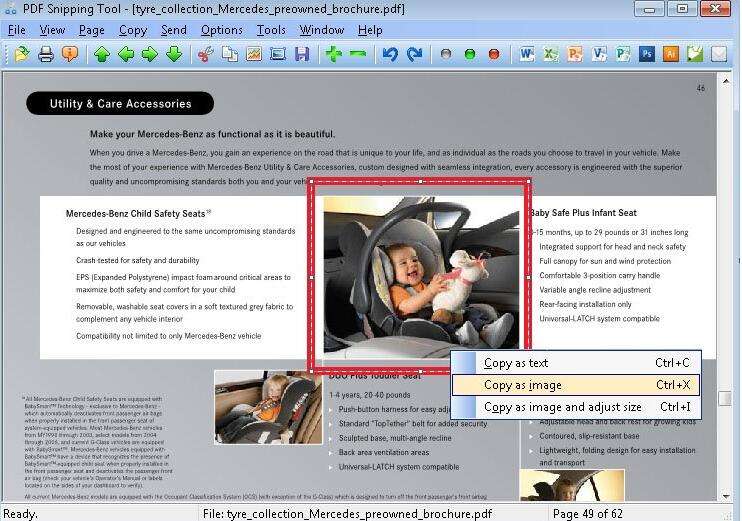The width and height of the screenshot is (742, 521).
Task: Send snip to Microsoft Word
Action: point(526,54)
